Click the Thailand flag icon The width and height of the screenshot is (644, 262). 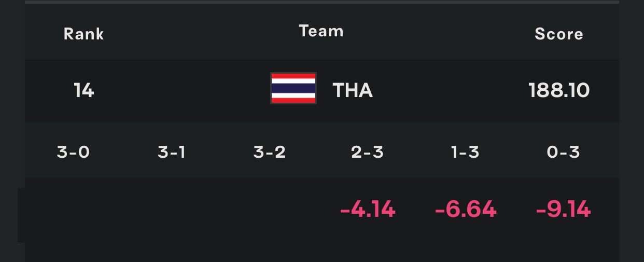pyautogui.click(x=293, y=88)
